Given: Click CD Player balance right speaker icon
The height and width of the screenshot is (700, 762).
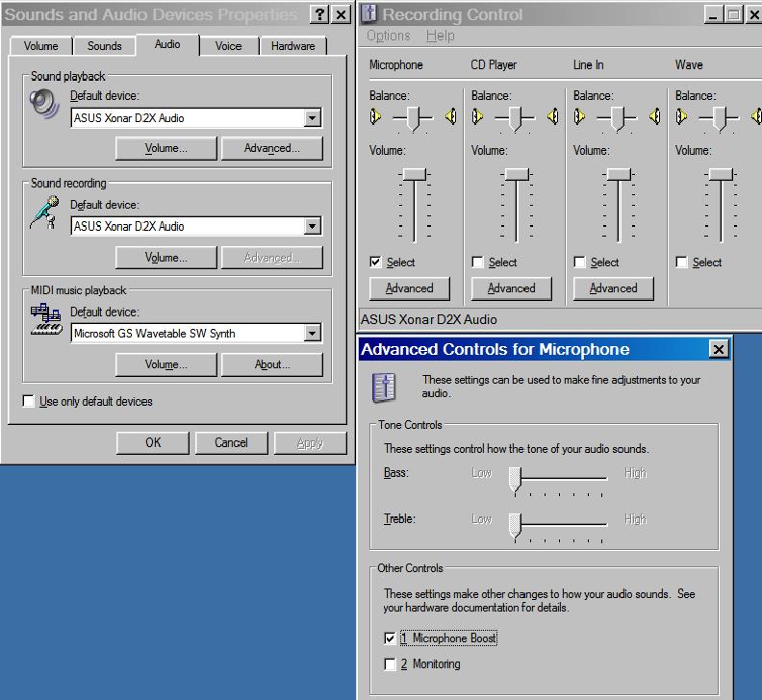Looking at the screenshot, I should click(x=553, y=116).
